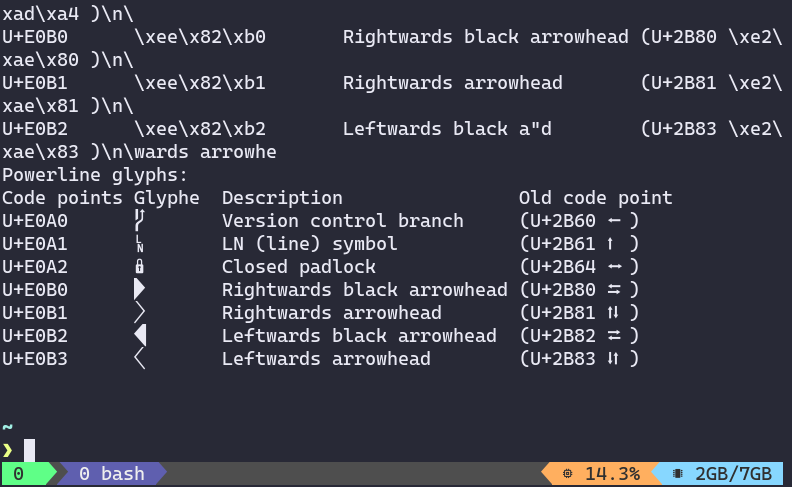Click the version control branch glyph

[140, 221]
